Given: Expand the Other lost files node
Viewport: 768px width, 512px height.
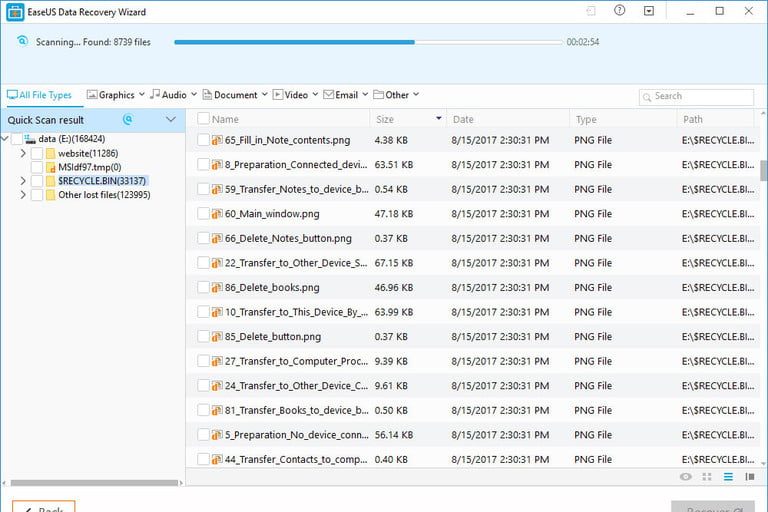Looking at the screenshot, I should [x=23, y=195].
